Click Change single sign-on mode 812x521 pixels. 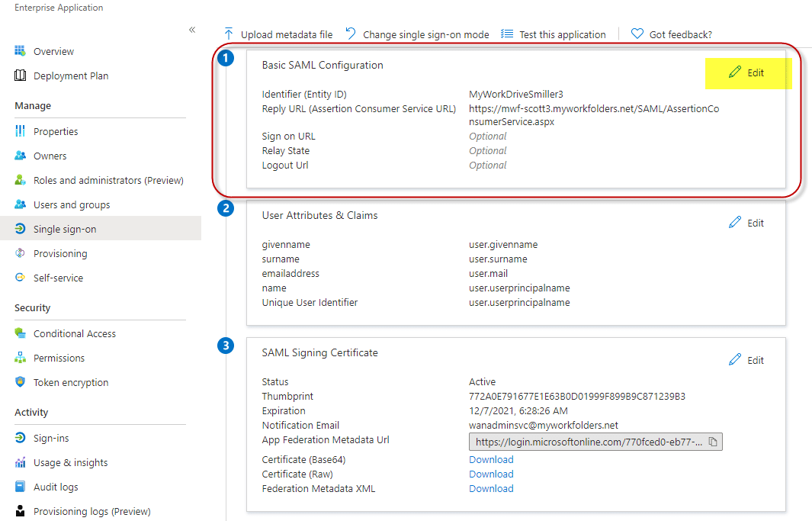pos(417,34)
